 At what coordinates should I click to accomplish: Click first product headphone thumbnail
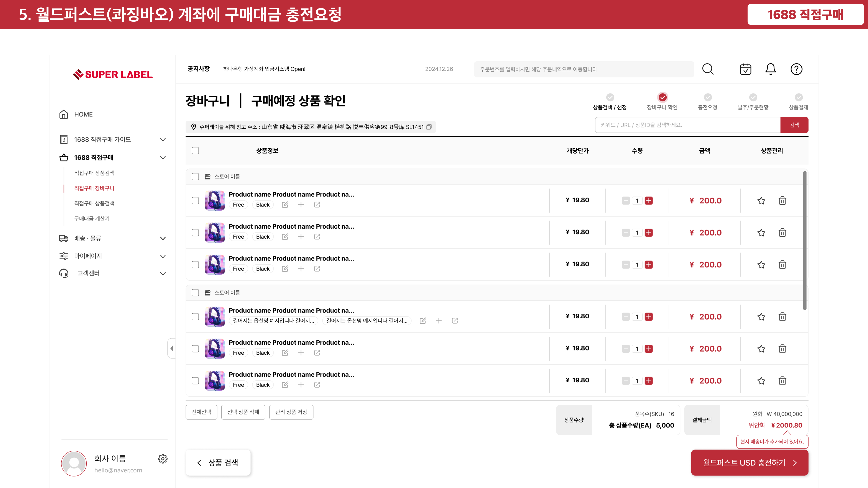(x=215, y=201)
